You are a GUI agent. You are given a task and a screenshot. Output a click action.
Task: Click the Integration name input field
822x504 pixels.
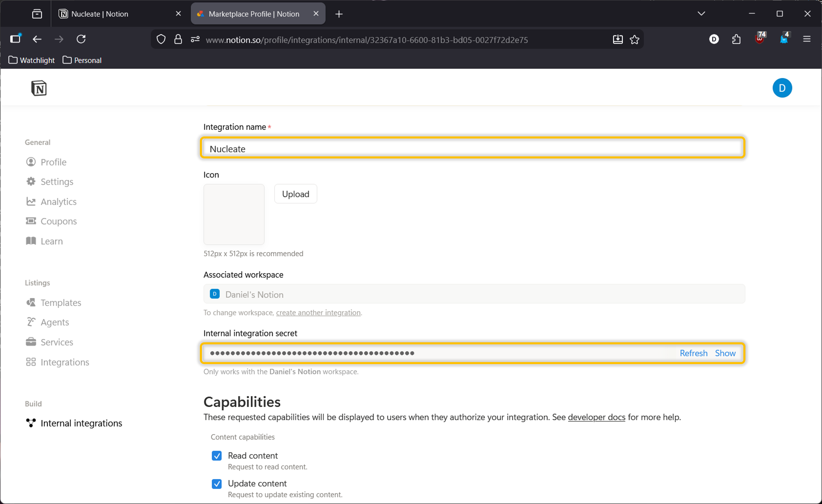point(472,149)
